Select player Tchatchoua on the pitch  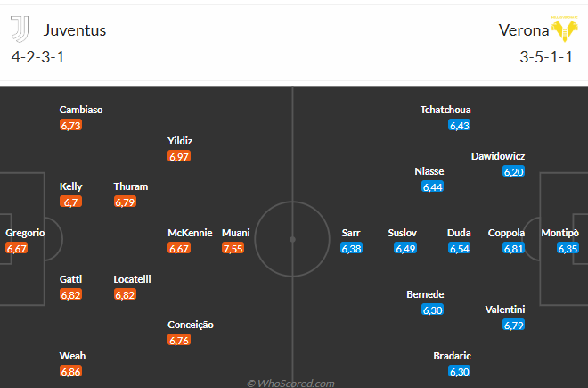445,110
